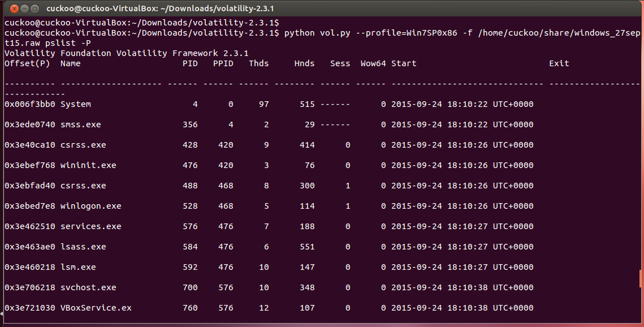
Task: Click PID value 576 of services.exe
Action: pyautogui.click(x=189, y=226)
